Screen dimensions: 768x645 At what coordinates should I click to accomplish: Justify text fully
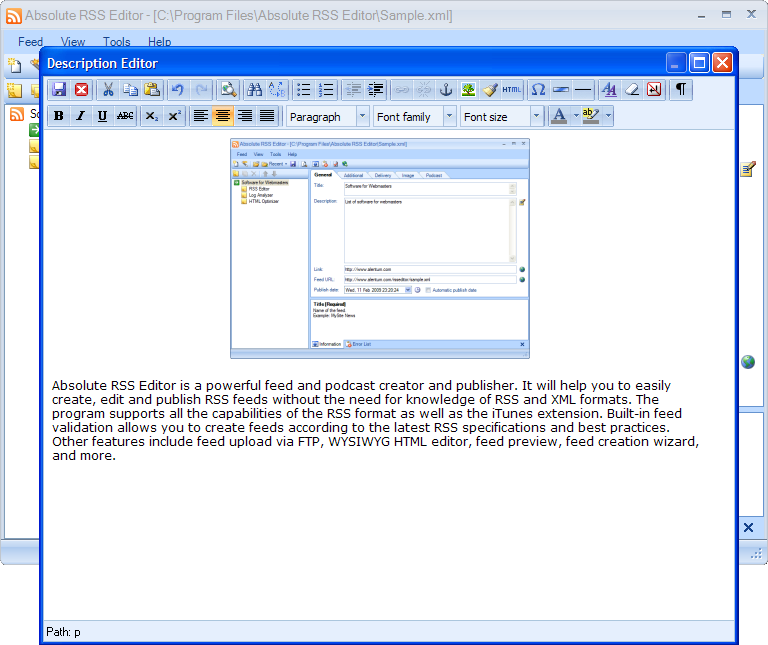coord(267,116)
